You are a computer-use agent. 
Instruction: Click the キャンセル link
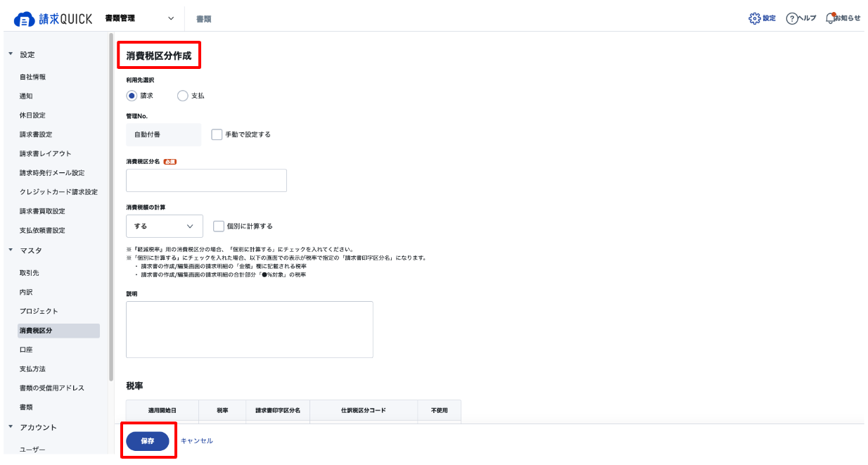pyautogui.click(x=197, y=441)
